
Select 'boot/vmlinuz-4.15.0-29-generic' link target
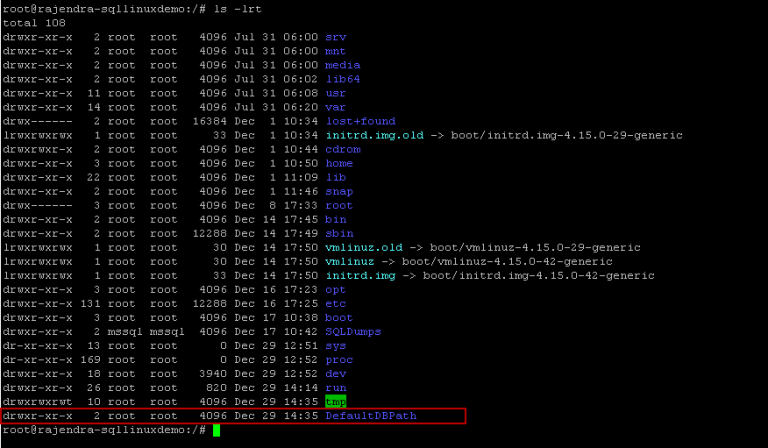coord(535,248)
